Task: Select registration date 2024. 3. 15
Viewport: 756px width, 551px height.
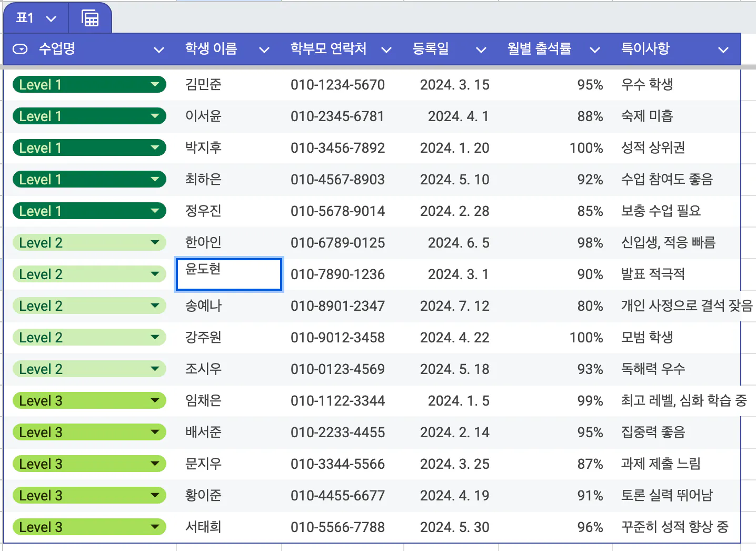Action: (x=455, y=85)
